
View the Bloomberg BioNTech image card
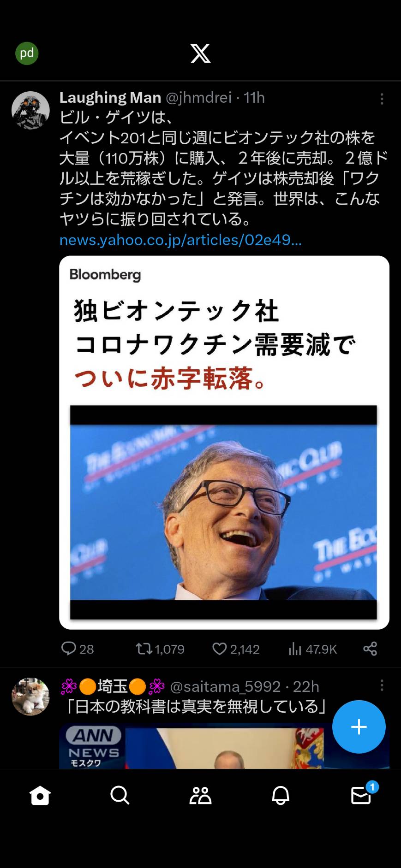(x=224, y=443)
